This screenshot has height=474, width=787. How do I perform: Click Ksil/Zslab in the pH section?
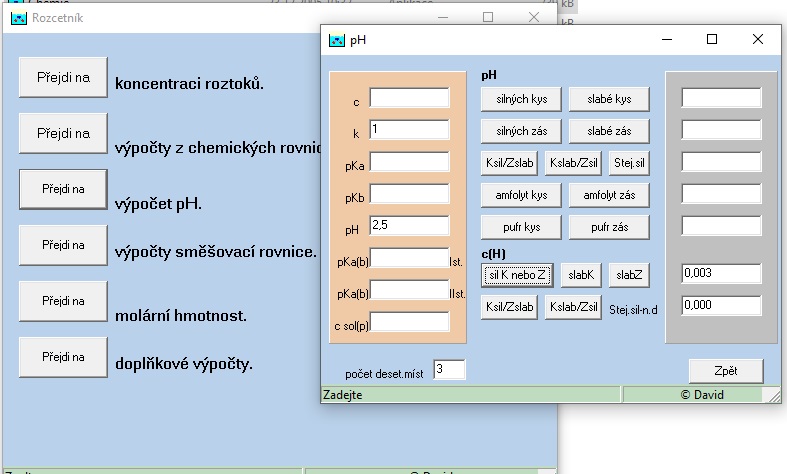point(509,163)
